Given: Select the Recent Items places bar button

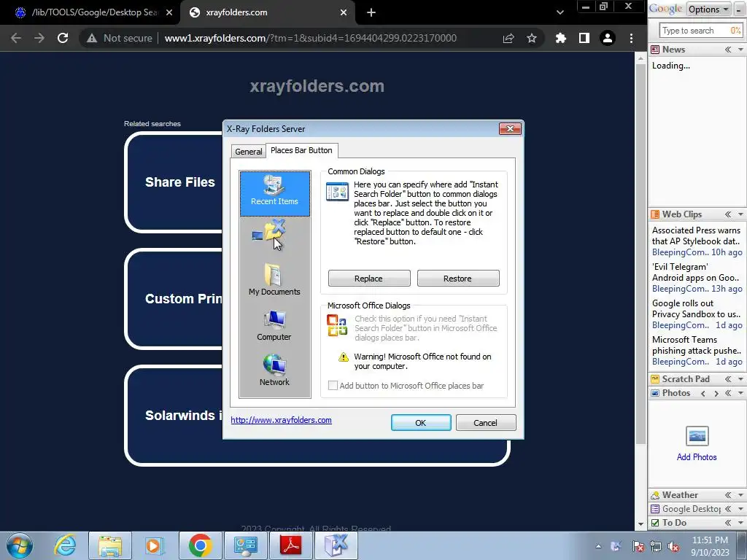Looking at the screenshot, I should pyautogui.click(x=275, y=194).
